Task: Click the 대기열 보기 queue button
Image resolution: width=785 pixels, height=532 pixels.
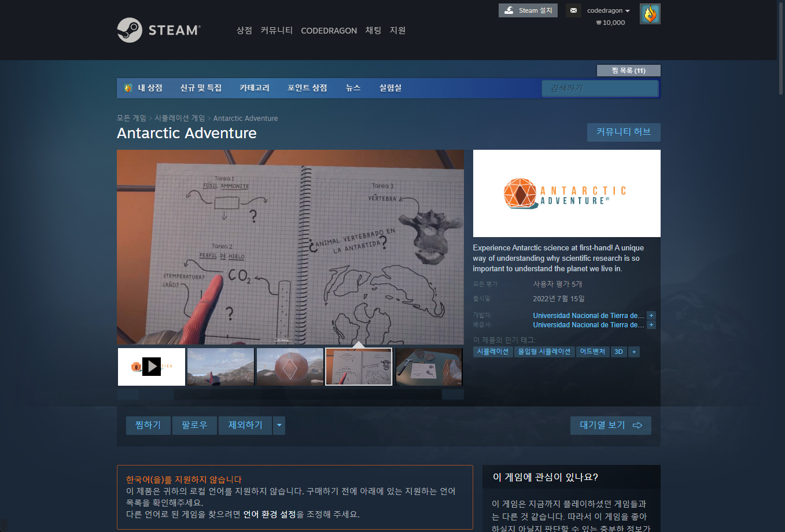Action: (611, 425)
